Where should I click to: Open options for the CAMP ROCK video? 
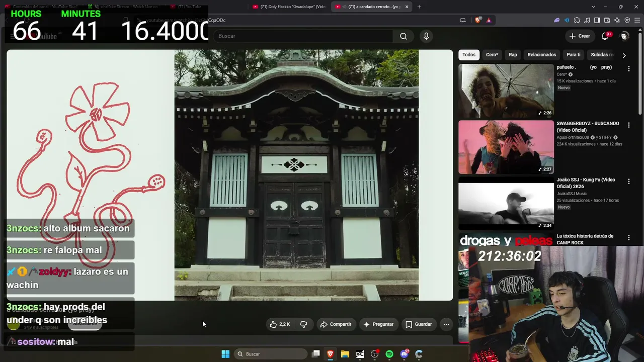click(x=628, y=238)
